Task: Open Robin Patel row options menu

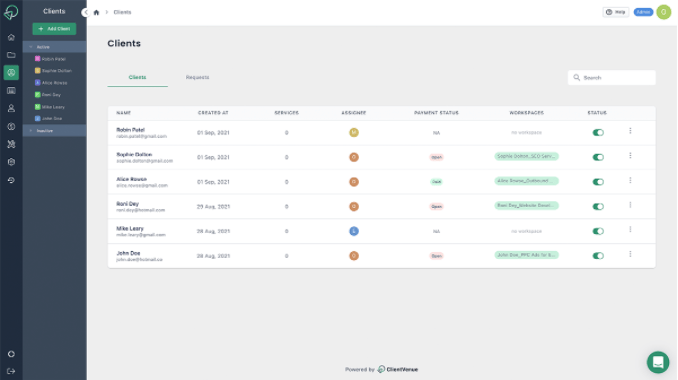Action: coord(630,131)
